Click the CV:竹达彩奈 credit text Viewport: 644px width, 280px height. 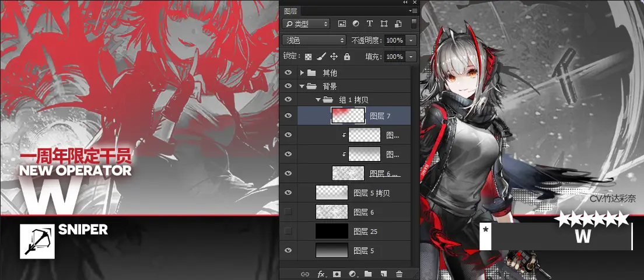coord(612,199)
